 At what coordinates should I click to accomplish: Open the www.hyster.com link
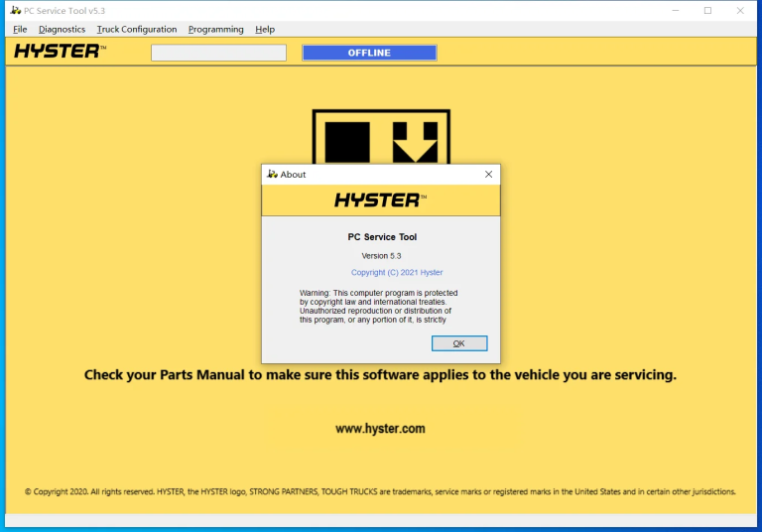point(380,429)
